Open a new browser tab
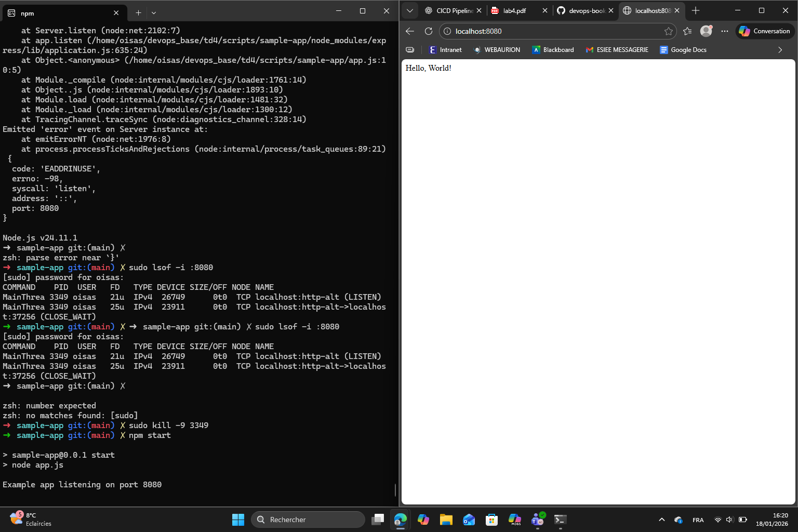This screenshot has width=798, height=532. coord(695,10)
